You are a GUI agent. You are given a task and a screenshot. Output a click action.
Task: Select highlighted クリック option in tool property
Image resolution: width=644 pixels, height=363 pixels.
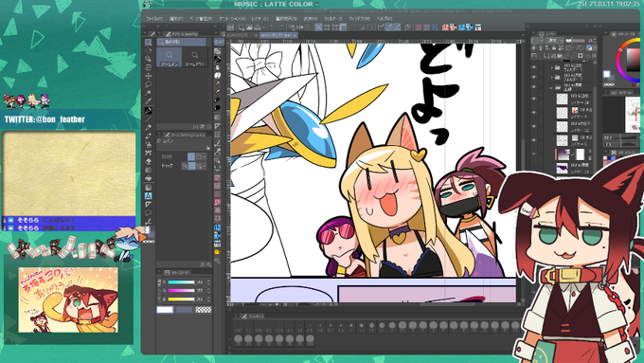(191, 156)
